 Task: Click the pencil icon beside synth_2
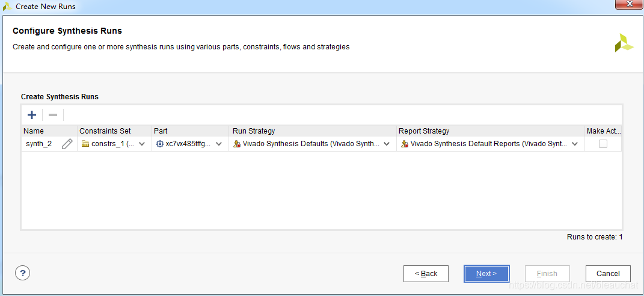coord(67,144)
